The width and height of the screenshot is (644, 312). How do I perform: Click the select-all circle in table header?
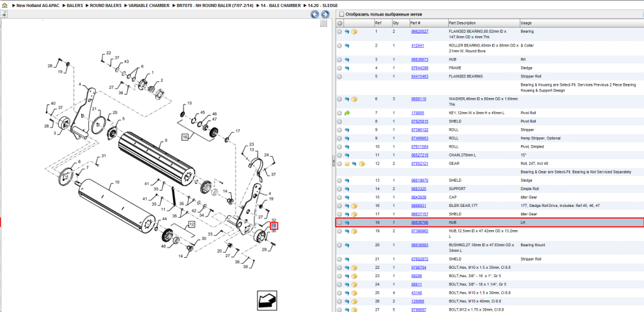coord(339,23)
